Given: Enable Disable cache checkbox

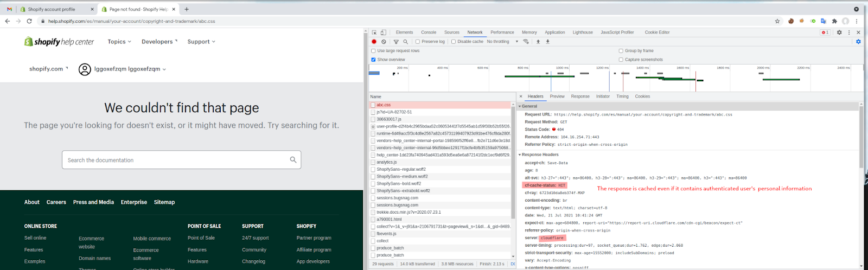Looking at the screenshot, I should tap(454, 42).
